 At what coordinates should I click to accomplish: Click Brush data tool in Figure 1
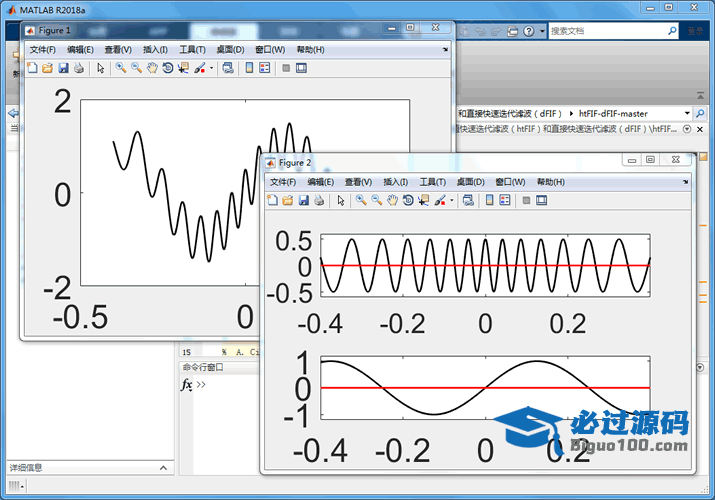199,68
